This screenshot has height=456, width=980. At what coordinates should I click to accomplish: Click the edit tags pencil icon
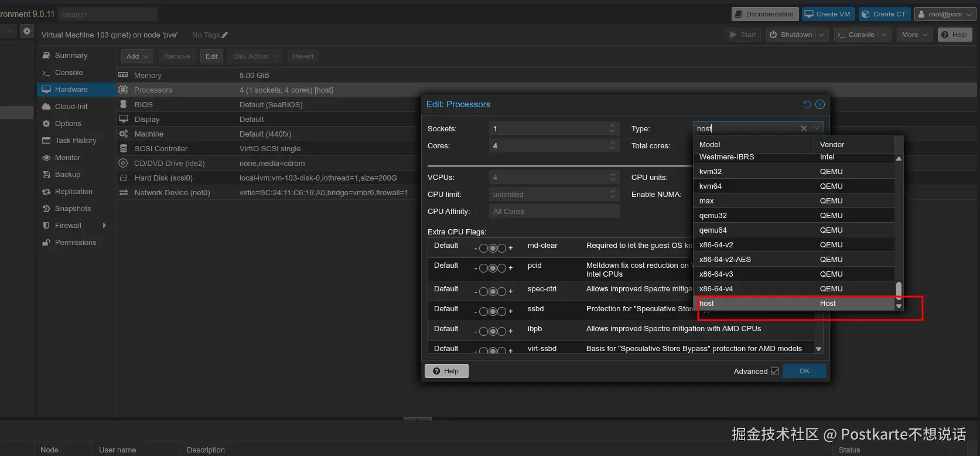click(225, 35)
